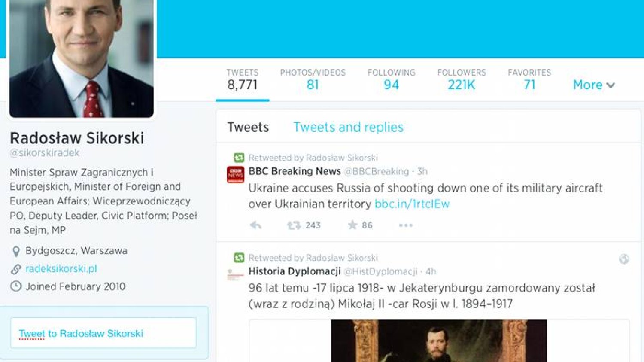Viewport: 644px width, 362px height.
Task: Click the Historia Dyplomacji avatar icon
Action: [235, 274]
